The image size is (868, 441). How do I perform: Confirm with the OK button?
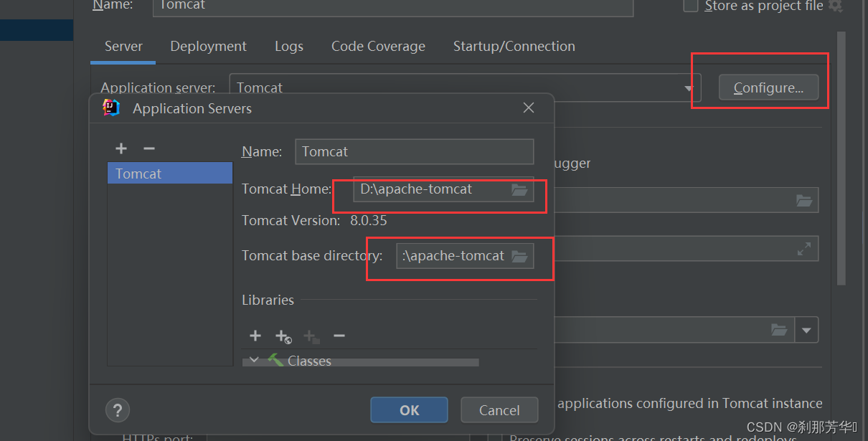point(409,410)
